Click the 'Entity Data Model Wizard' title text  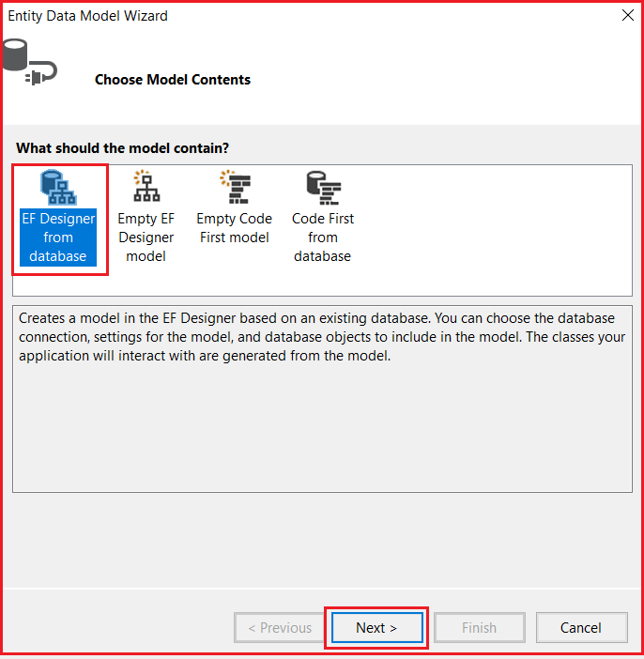pos(88,16)
